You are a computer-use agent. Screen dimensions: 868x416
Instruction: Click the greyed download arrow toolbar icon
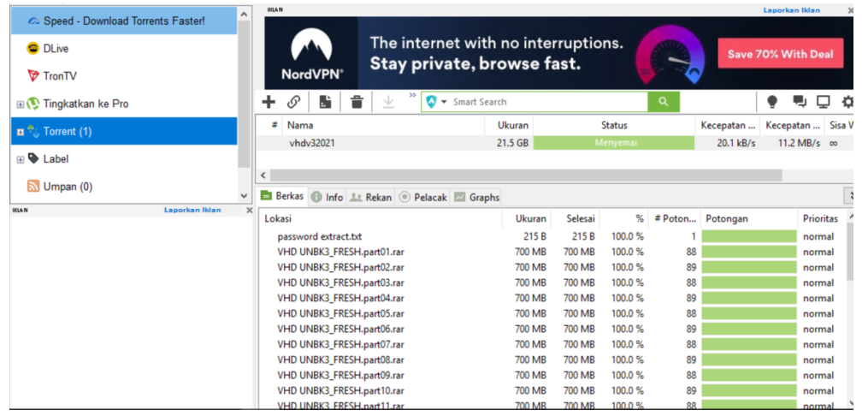388,102
